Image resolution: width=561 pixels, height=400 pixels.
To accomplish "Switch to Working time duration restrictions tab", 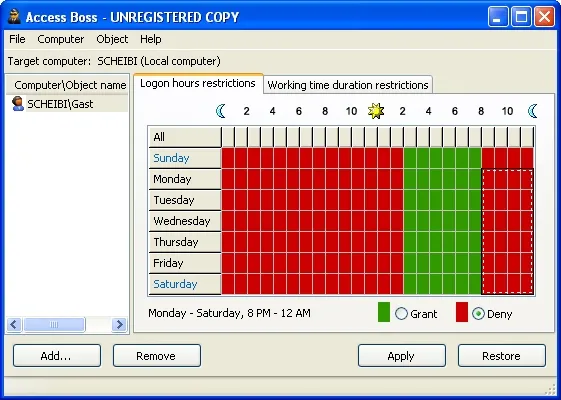I will [348, 85].
